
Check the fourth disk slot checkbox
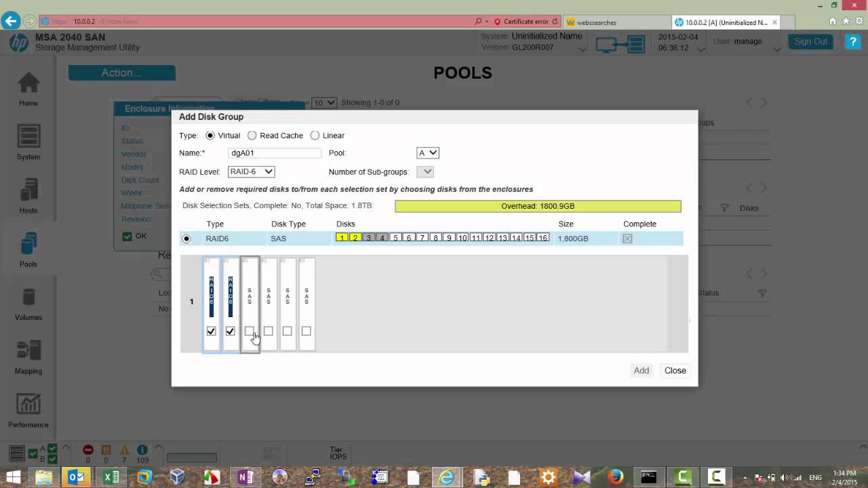[x=268, y=331]
